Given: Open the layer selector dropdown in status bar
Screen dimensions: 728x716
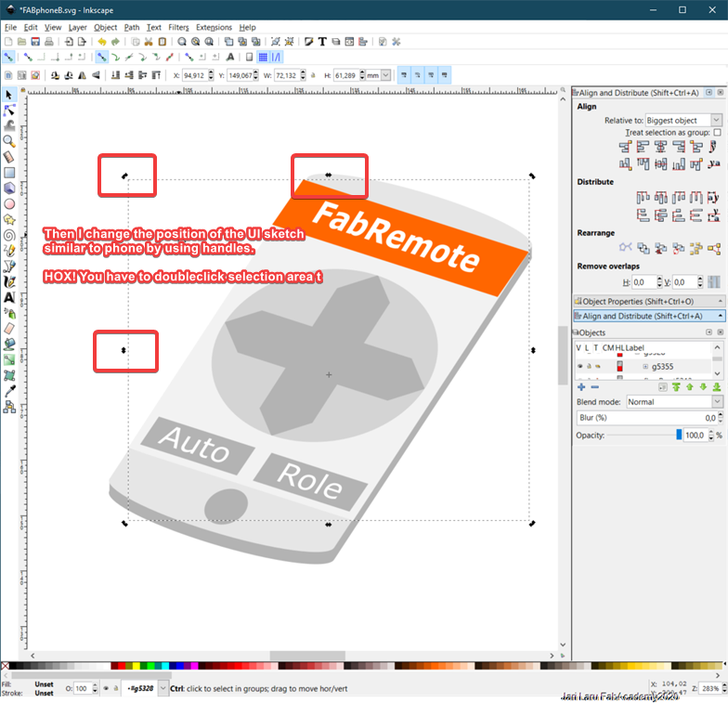Looking at the screenshot, I should point(163,688).
